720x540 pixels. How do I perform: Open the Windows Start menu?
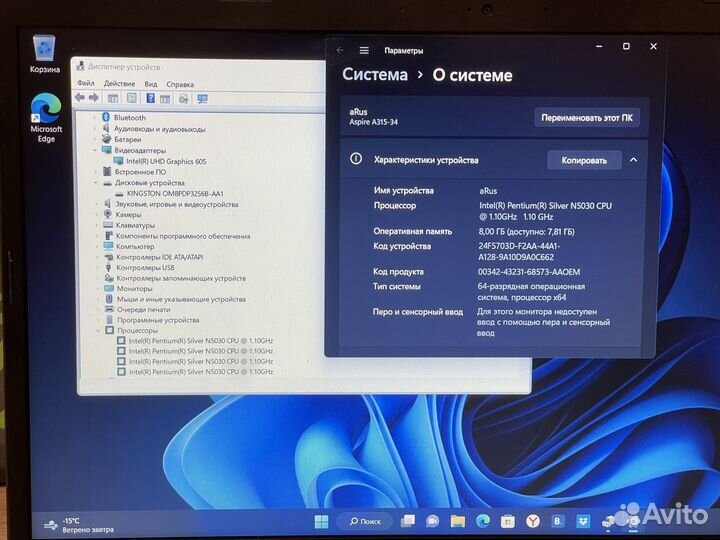click(x=321, y=522)
